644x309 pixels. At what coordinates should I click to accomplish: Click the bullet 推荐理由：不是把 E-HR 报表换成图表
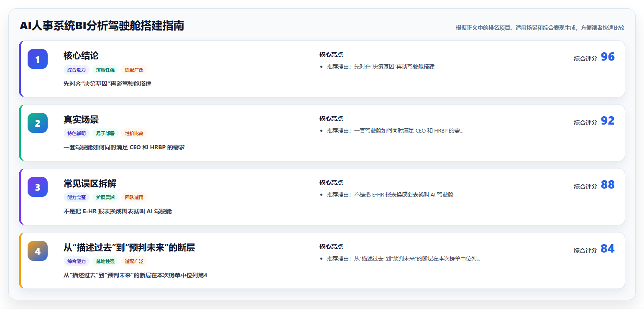click(390, 194)
